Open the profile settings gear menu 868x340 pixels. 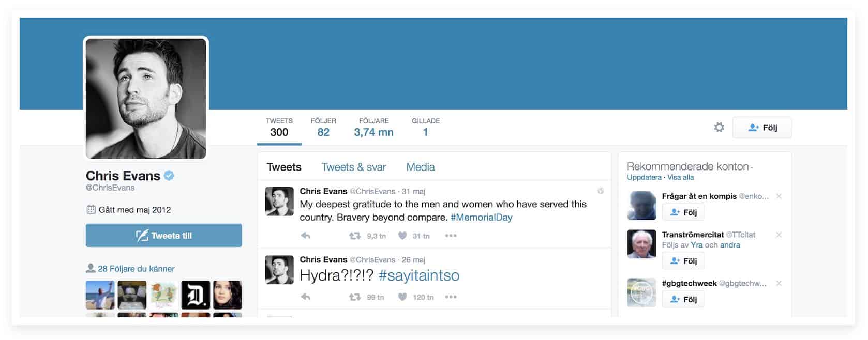coord(719,127)
